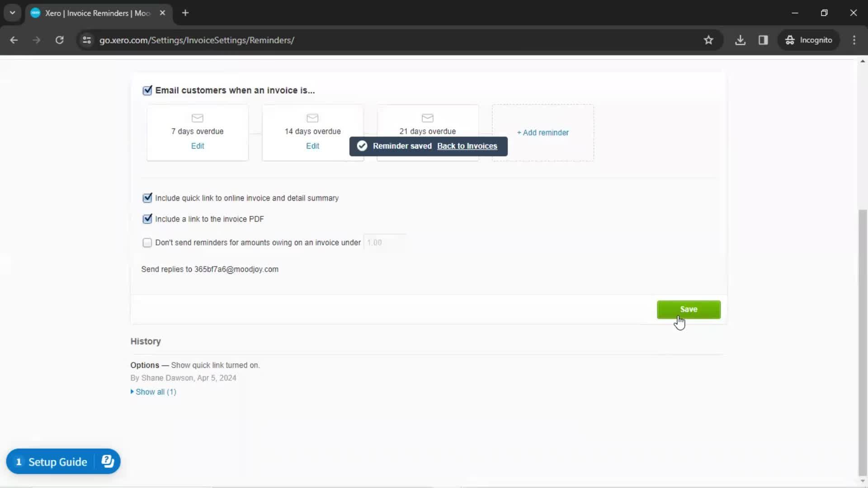868x488 pixels.
Task: Toggle the browser side panel icon
Action: coord(763,40)
